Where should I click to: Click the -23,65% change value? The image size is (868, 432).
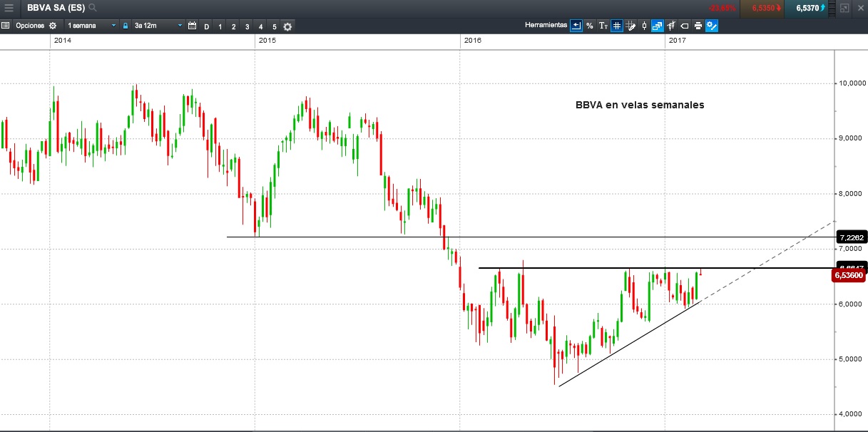pyautogui.click(x=722, y=8)
